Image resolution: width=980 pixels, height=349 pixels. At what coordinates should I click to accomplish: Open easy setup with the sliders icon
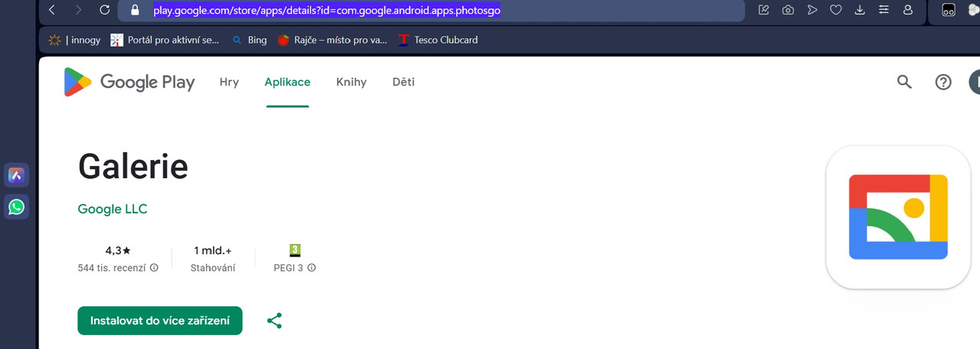(884, 10)
